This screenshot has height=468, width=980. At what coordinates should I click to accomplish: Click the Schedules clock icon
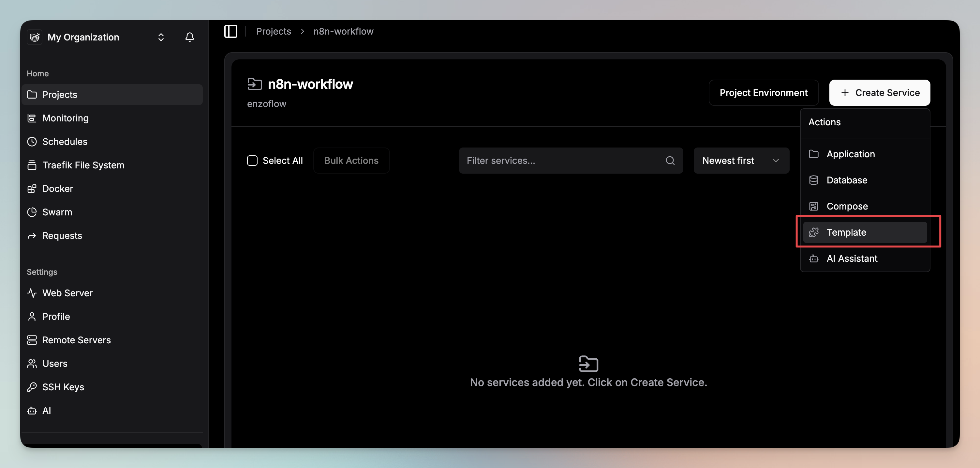point(32,142)
